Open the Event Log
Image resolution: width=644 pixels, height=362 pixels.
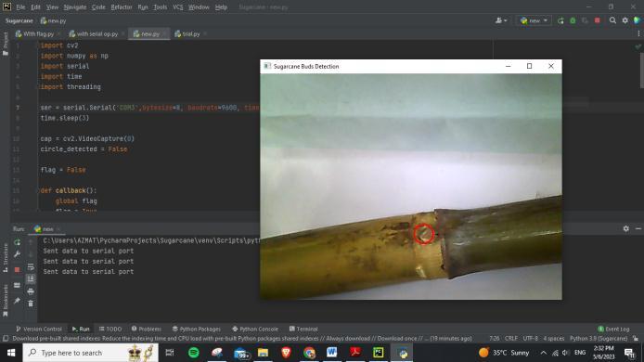(x=613, y=329)
